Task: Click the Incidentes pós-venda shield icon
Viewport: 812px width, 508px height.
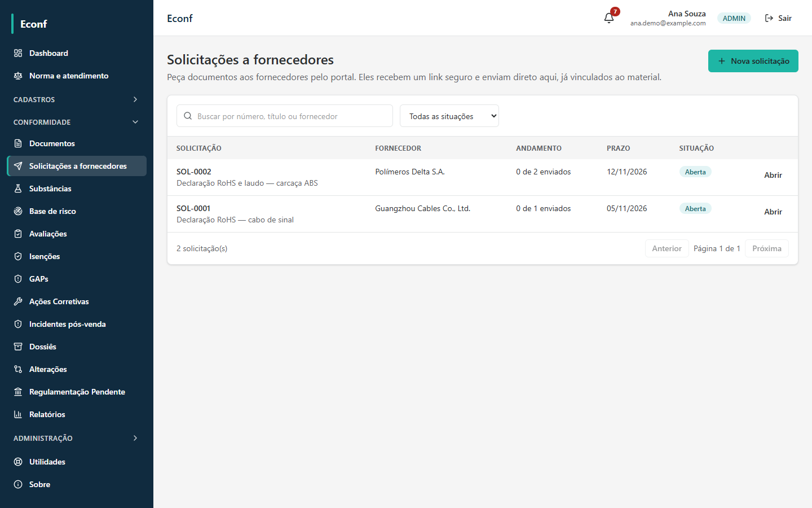Action: [x=18, y=324]
